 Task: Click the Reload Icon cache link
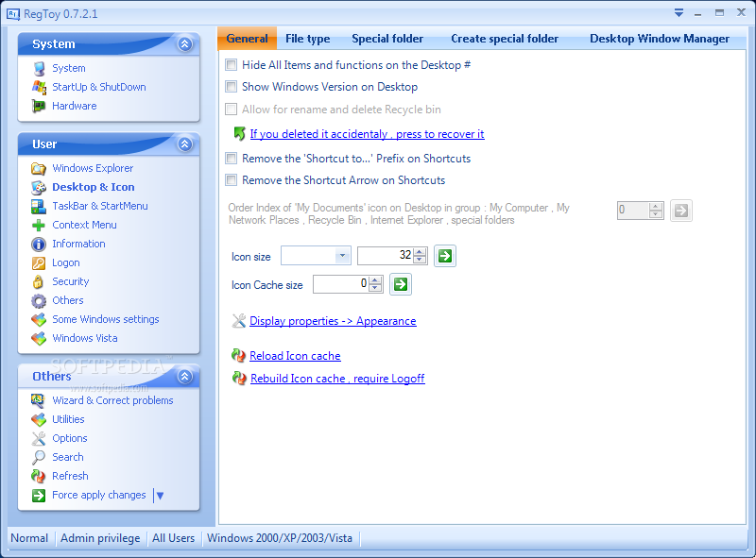[x=295, y=356]
